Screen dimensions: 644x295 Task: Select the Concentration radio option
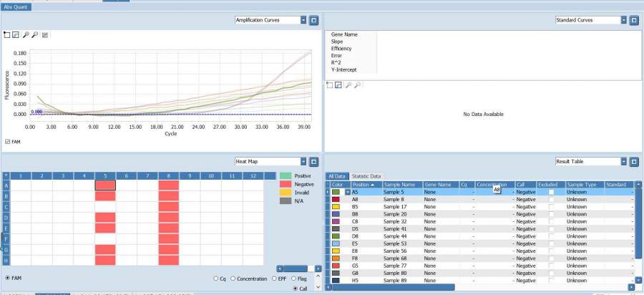coord(233,279)
